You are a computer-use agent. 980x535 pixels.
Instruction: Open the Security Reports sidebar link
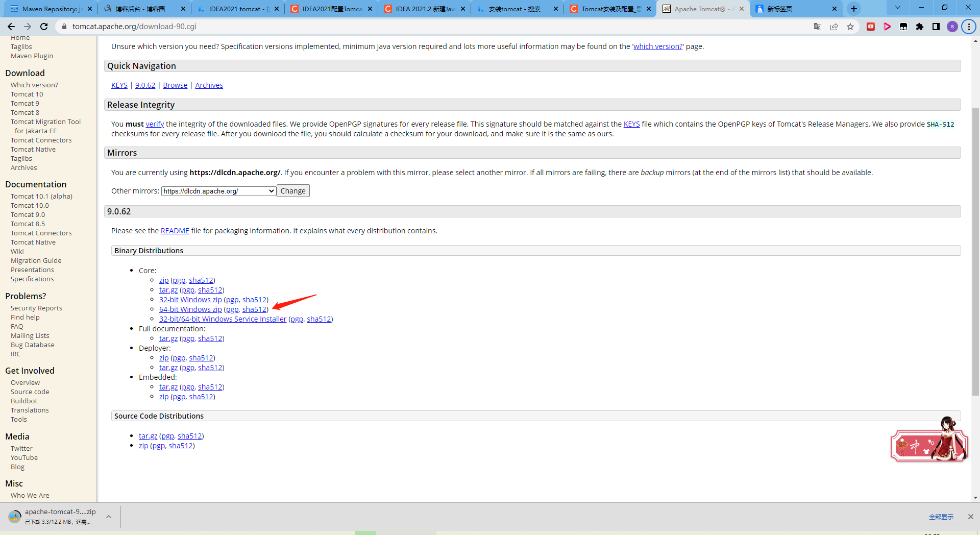pos(36,308)
